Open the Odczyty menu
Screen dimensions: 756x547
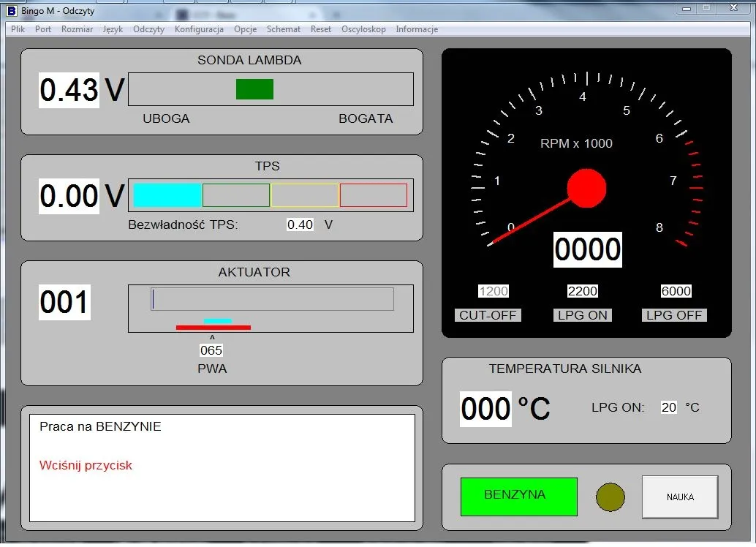pyautogui.click(x=148, y=29)
